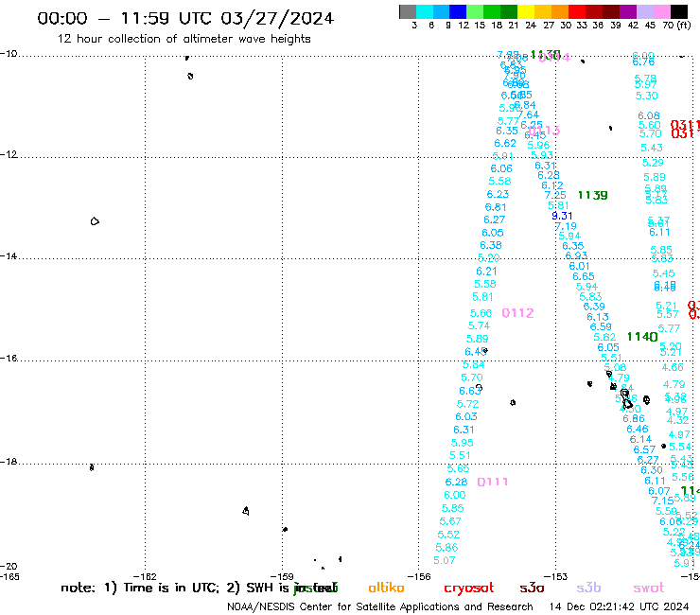Click the wave height value '5.45'
Image resolution: width=700 pixels, height=615 pixels.
[x=663, y=273]
